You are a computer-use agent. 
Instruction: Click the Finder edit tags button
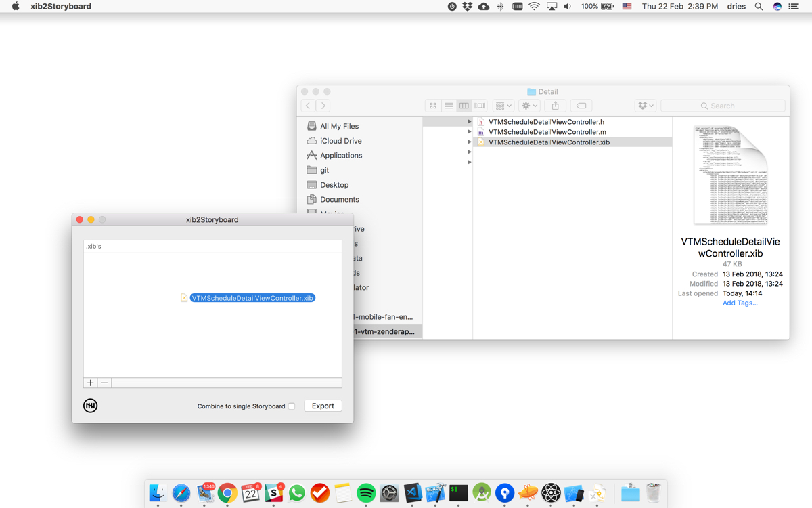click(x=581, y=106)
